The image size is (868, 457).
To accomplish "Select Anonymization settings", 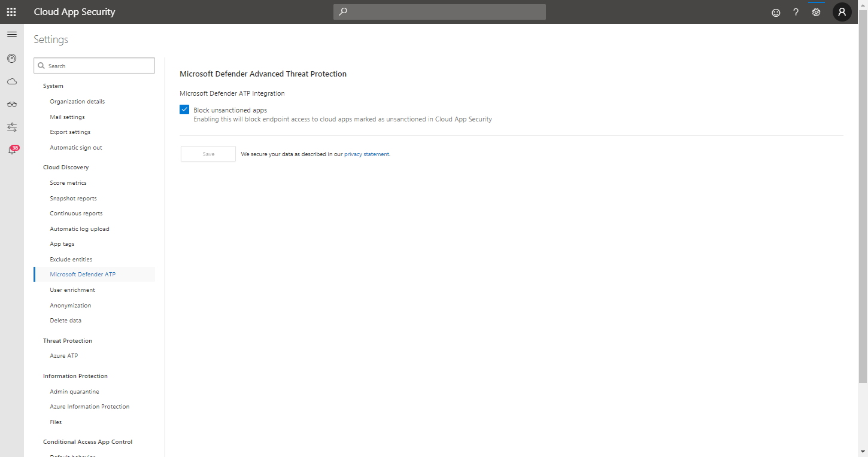I will [71, 306].
